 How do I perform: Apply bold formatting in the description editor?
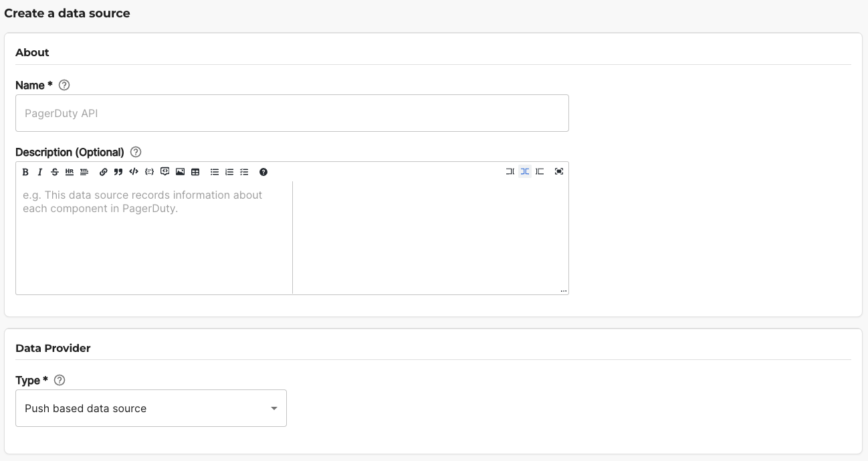pyautogui.click(x=25, y=171)
